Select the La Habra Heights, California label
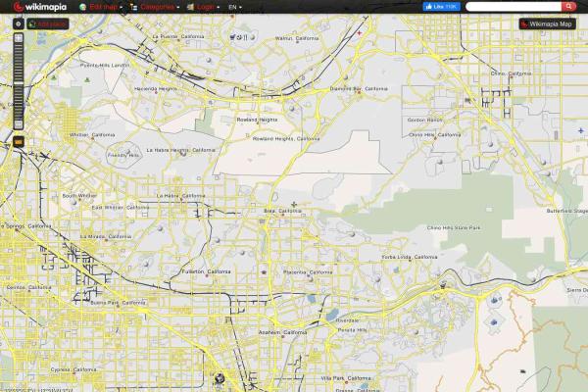This screenshot has width=588, height=392. (180, 150)
